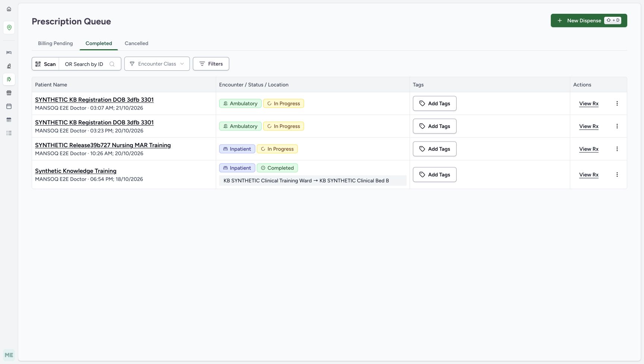Open the bed icon in sidebar
The image size is (644, 364).
tap(9, 53)
